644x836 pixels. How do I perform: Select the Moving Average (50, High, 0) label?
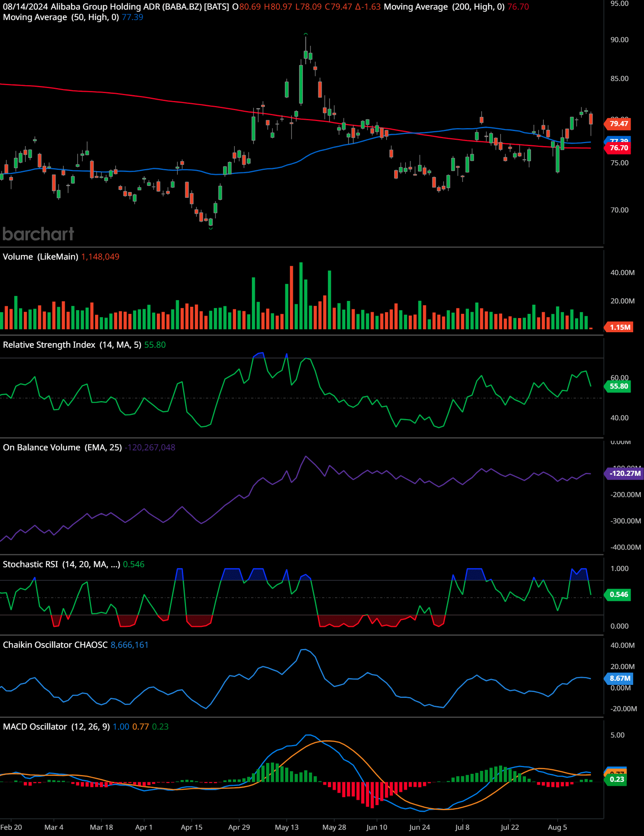[61, 17]
